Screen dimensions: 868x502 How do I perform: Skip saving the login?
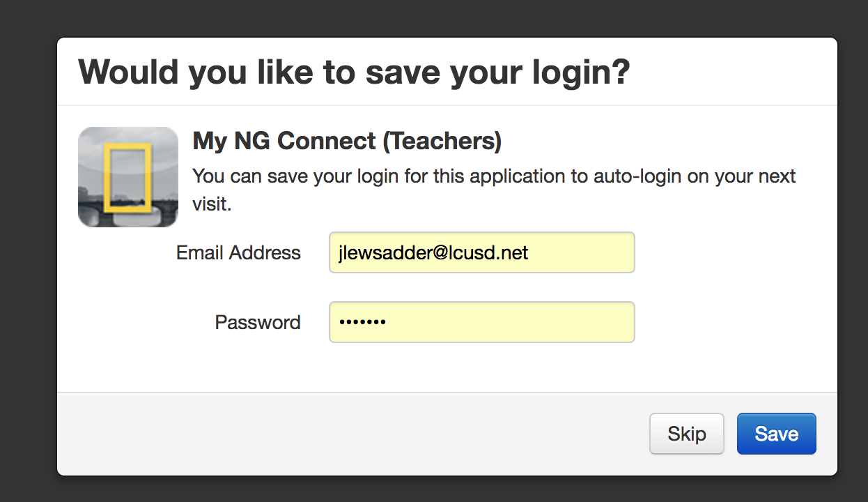[x=687, y=434]
